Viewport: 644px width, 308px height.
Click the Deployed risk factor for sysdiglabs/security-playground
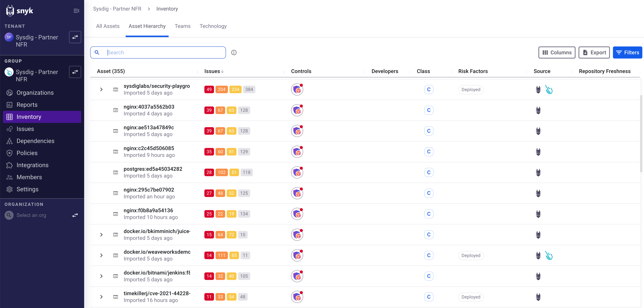pyautogui.click(x=471, y=89)
